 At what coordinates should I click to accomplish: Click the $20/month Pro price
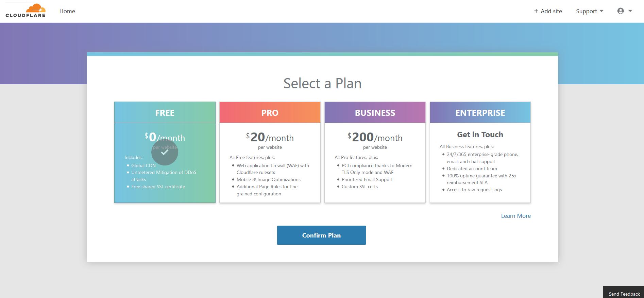(x=270, y=137)
